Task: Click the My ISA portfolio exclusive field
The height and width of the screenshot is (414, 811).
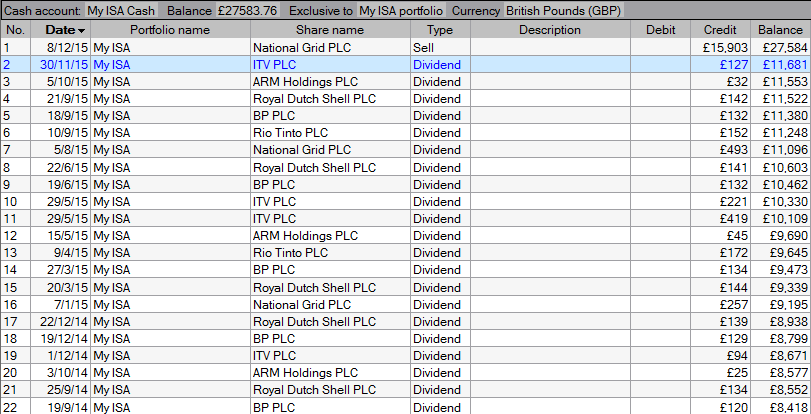Action: point(402,11)
